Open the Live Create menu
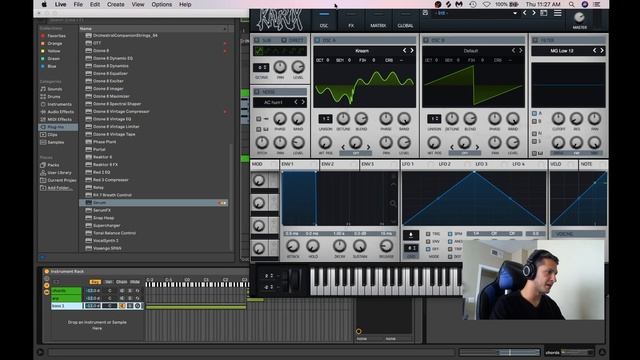The width and height of the screenshot is (640, 360). click(116, 4)
